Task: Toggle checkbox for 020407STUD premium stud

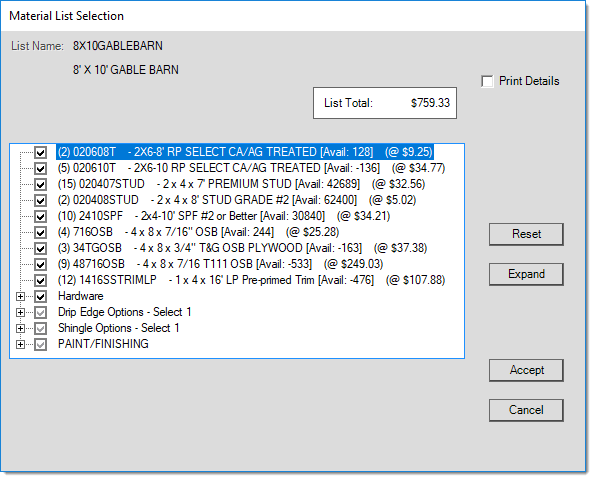Action: [x=40, y=184]
